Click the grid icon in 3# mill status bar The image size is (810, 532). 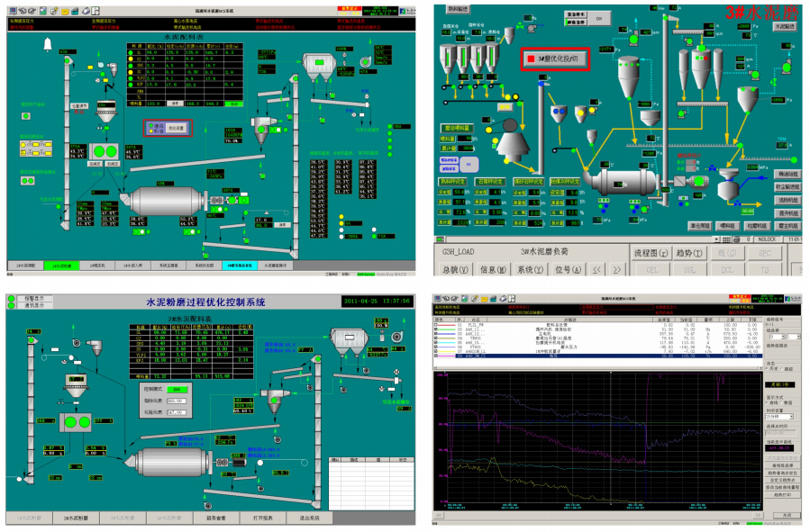pos(726,239)
